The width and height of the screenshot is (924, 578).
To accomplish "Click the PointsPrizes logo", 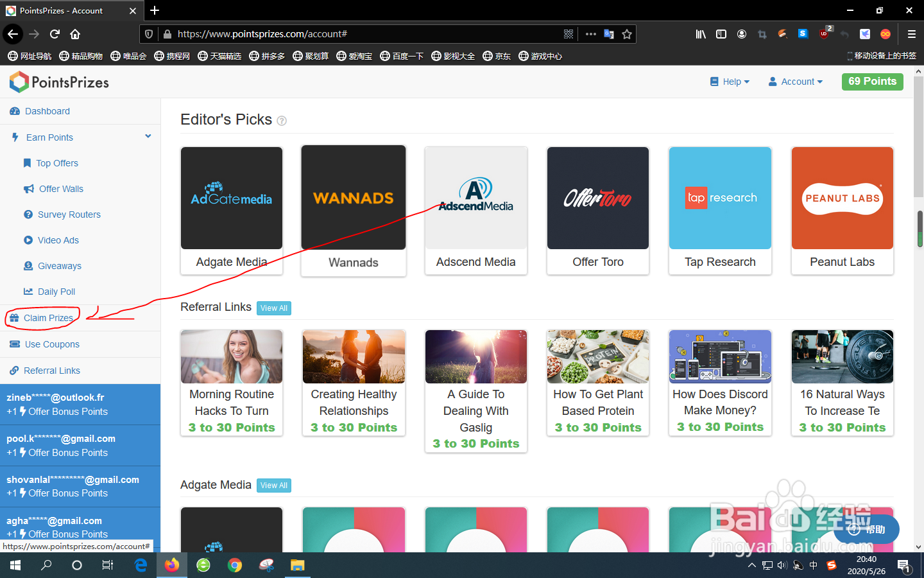I will tap(59, 82).
